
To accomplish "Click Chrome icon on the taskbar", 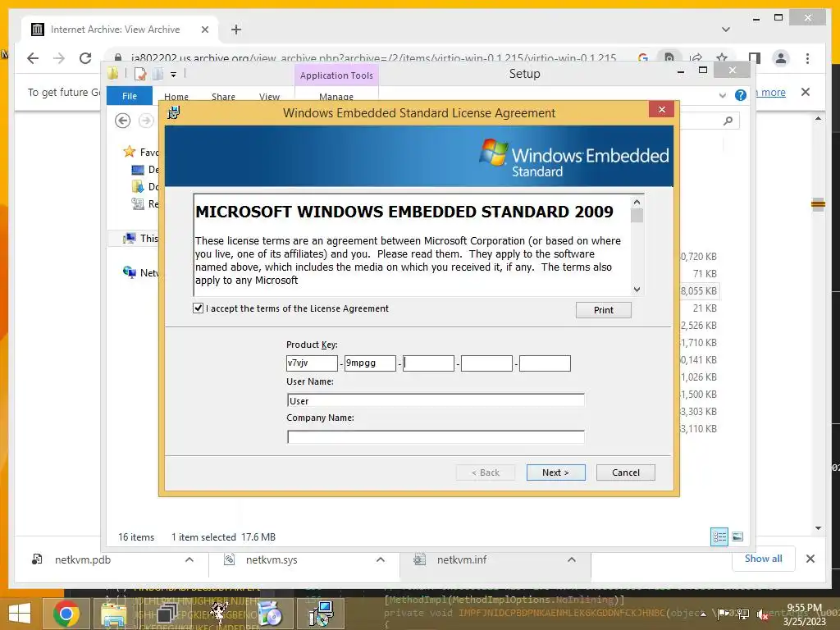I will [x=66, y=614].
